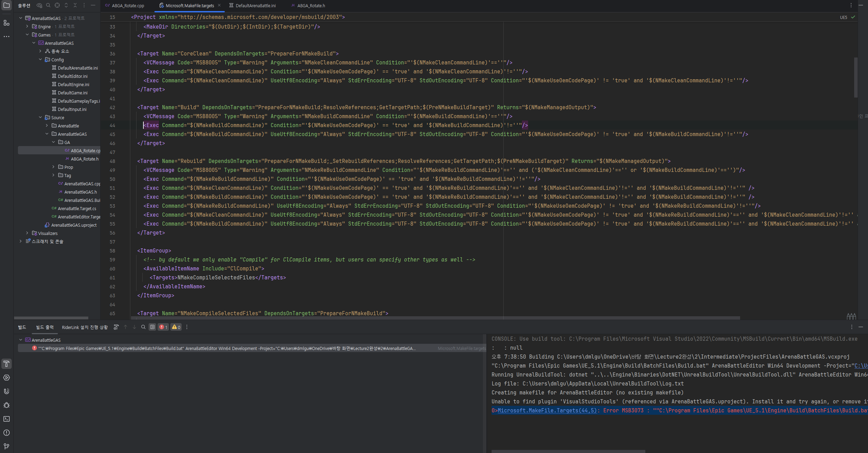Open editor tabs options menu

pos(851,6)
